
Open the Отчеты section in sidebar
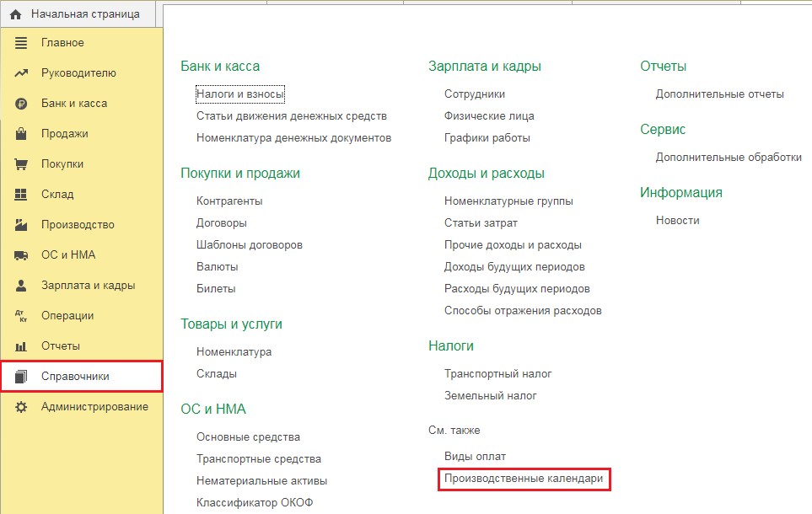61,346
